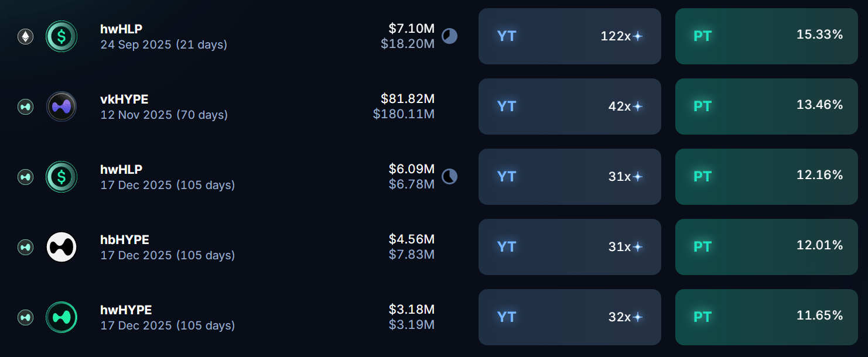
Task: Click the hbHYPE white token logo
Action: [x=61, y=247]
